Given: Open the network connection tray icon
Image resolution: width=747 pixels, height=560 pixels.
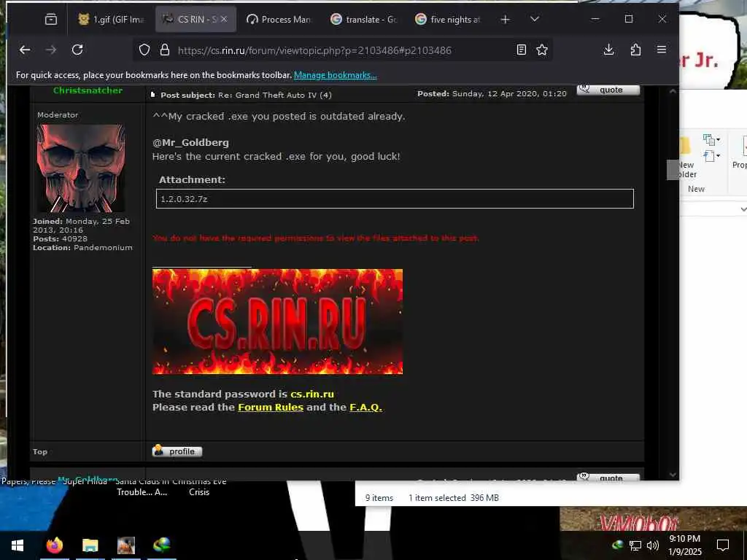Looking at the screenshot, I should (x=635, y=545).
